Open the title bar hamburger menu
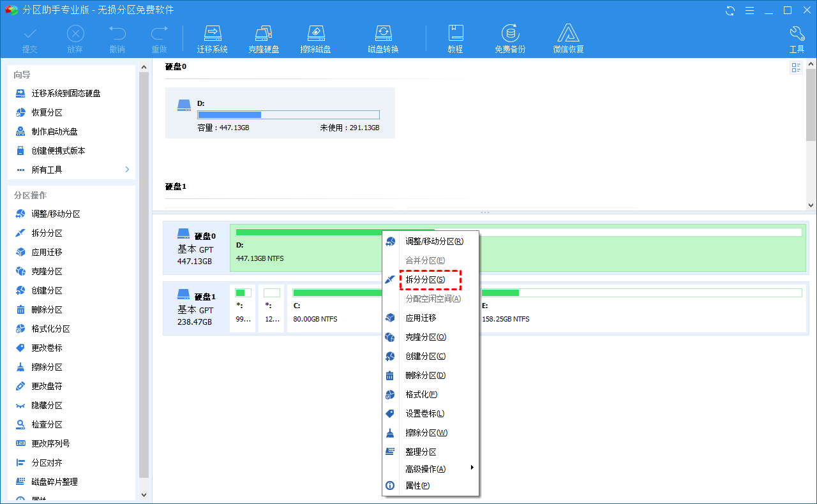The width and height of the screenshot is (817, 504). coord(751,10)
